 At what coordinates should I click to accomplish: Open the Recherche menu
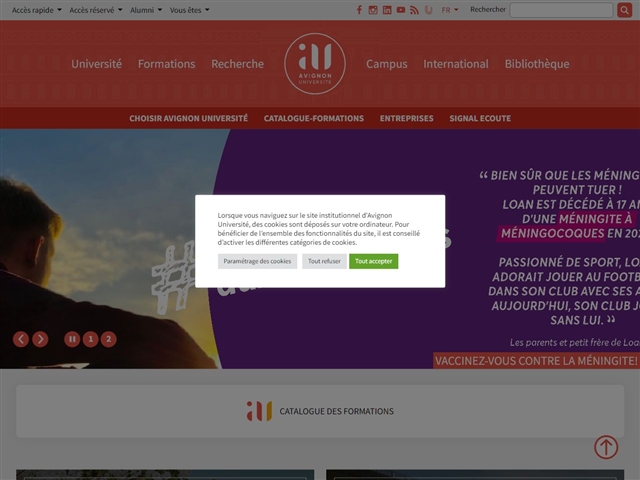point(238,64)
